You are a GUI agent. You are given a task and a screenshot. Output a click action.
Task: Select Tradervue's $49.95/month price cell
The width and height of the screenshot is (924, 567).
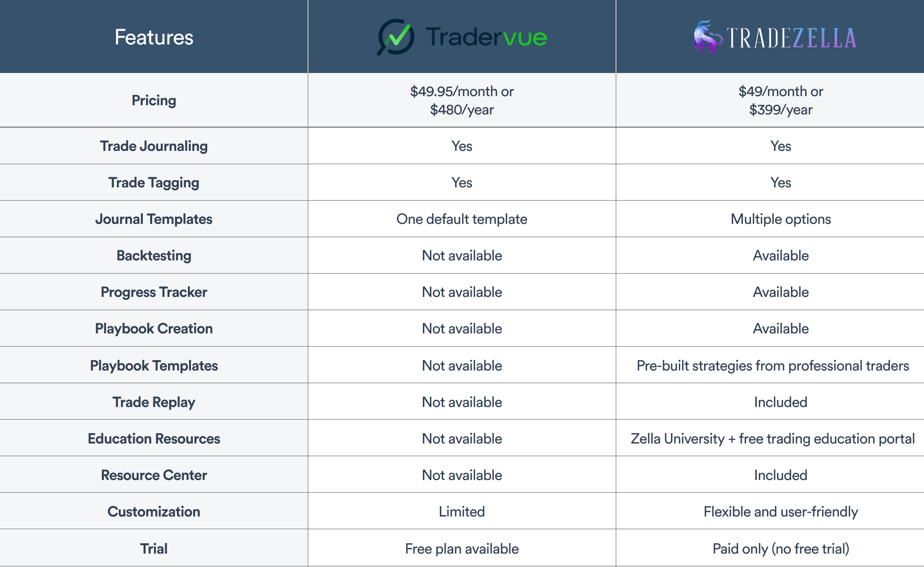(462, 100)
